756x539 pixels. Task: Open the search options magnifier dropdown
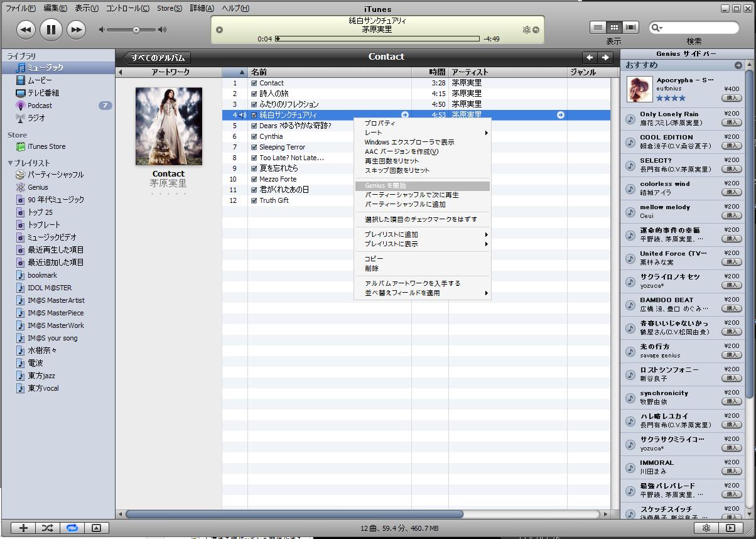point(657,28)
